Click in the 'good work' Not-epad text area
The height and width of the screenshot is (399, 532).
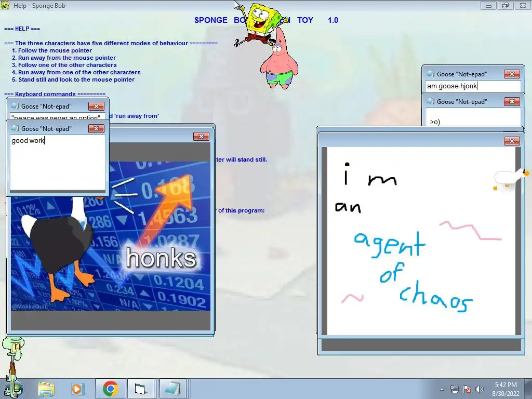[x=58, y=163]
